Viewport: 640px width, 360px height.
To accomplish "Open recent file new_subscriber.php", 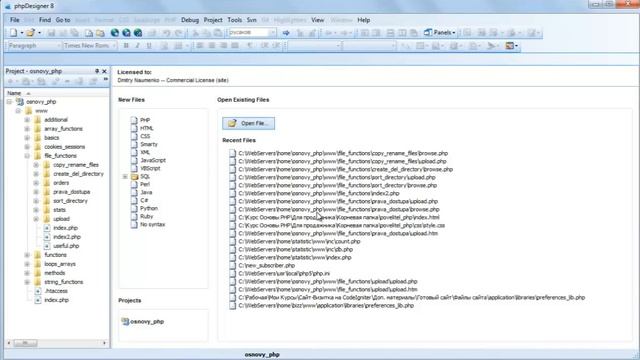I will click(266, 265).
